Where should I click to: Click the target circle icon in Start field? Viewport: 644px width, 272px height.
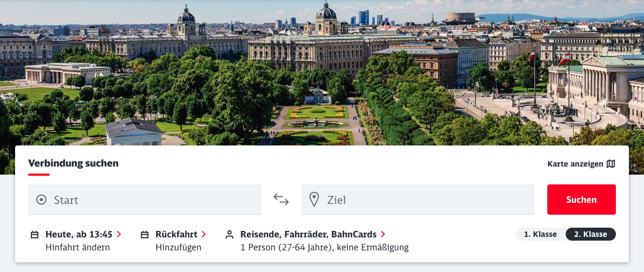point(42,200)
